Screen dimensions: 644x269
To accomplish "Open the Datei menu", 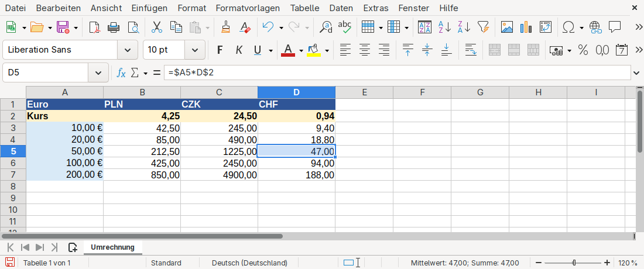I will pyautogui.click(x=15, y=8).
